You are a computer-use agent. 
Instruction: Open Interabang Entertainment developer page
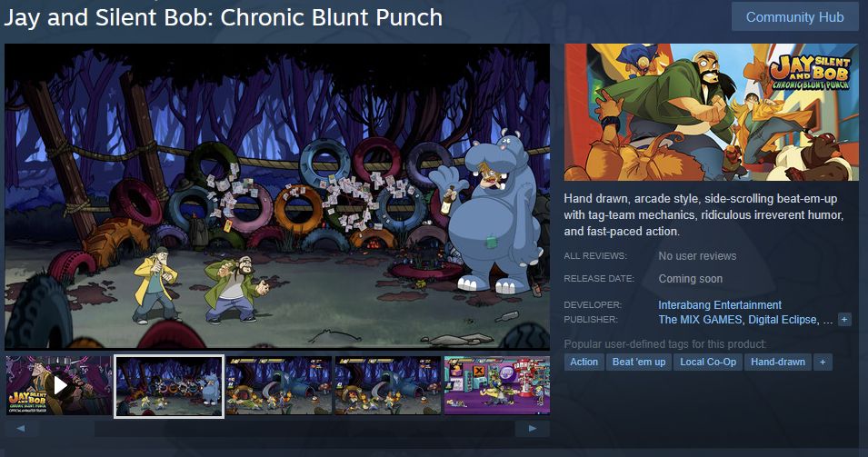(720, 305)
